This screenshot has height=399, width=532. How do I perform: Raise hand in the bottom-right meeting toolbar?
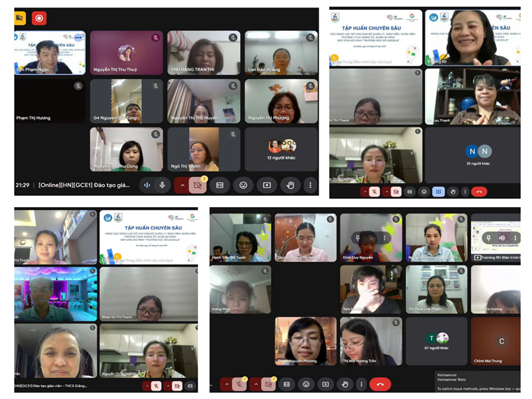[x=344, y=384]
